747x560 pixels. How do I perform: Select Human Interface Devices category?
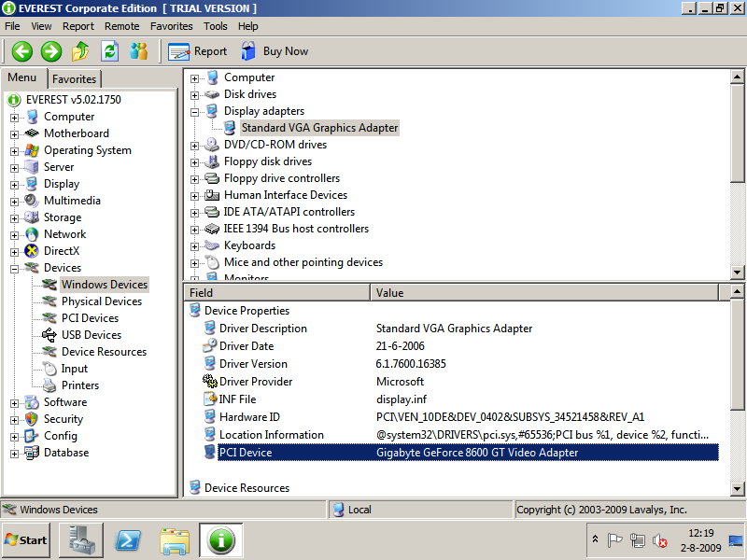[286, 195]
